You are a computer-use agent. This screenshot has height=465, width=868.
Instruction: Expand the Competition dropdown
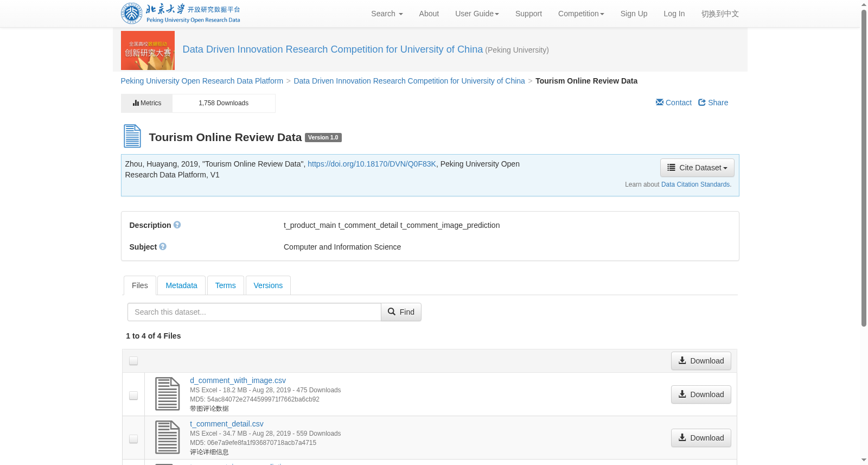pos(581,14)
